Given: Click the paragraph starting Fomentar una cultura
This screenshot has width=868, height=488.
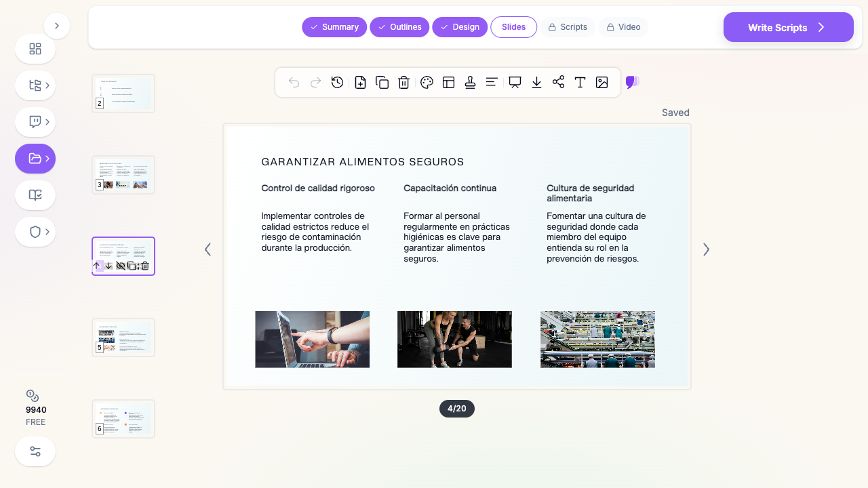Looking at the screenshot, I should pos(596,237).
